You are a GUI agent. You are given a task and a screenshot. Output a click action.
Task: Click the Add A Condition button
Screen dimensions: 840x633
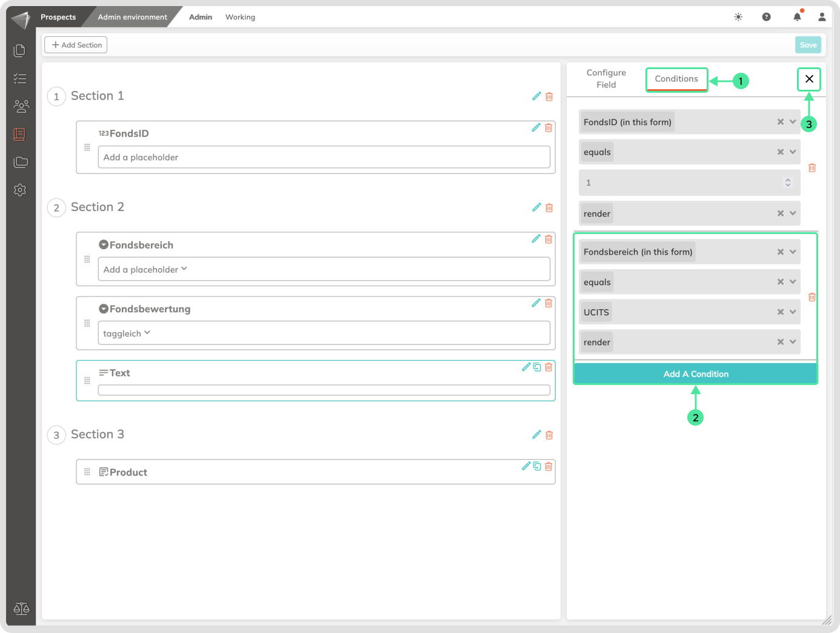(696, 374)
